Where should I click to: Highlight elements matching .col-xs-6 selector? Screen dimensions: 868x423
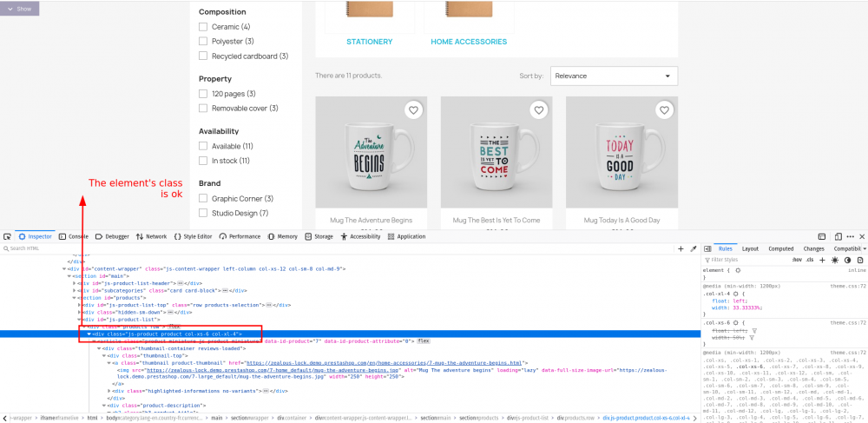[736, 322]
